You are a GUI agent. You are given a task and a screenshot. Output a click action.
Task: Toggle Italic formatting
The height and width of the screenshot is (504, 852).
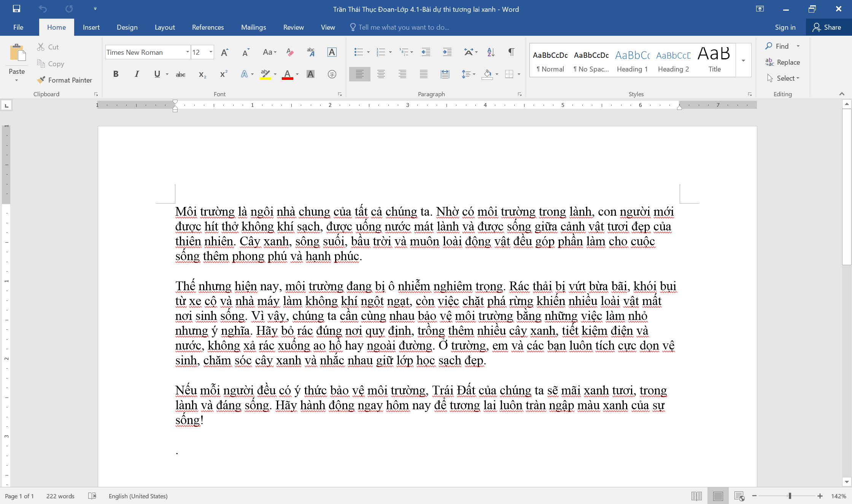(137, 74)
